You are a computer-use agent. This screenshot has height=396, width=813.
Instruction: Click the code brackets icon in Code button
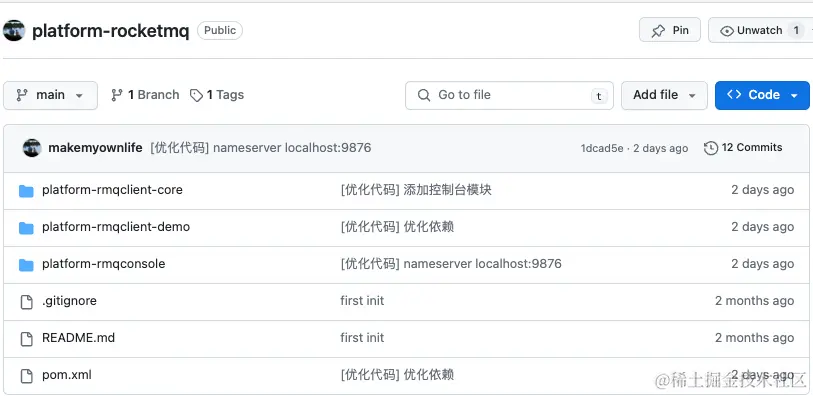click(x=734, y=95)
